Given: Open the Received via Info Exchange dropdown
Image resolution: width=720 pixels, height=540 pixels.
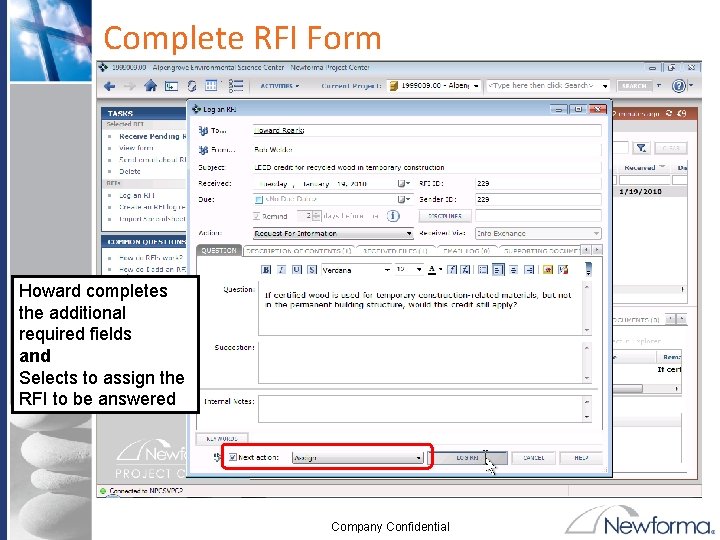Looking at the screenshot, I should point(538,233).
